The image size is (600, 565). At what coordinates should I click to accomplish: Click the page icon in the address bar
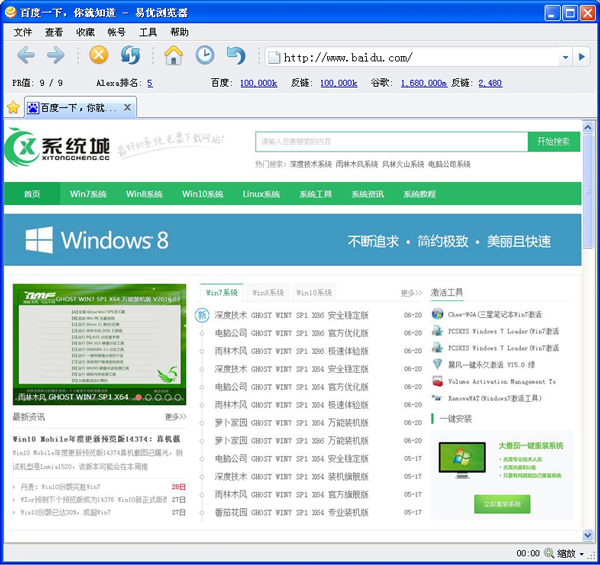click(274, 58)
